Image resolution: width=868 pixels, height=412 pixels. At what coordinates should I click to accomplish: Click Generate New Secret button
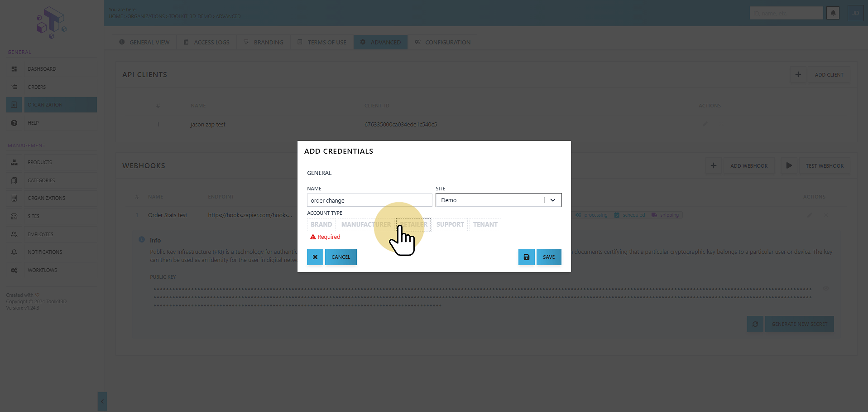click(x=800, y=324)
